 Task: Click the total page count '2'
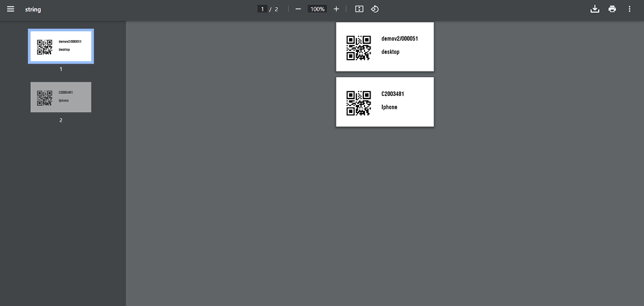(x=276, y=9)
